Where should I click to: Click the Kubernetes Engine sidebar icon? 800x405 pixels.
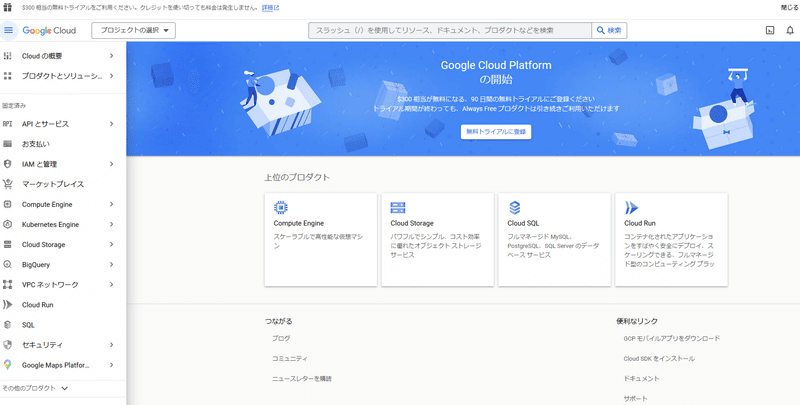[x=8, y=224]
